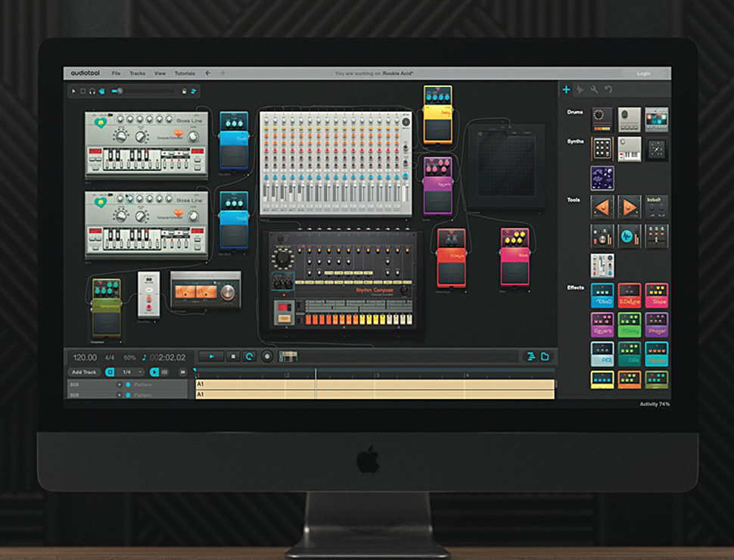The image size is (734, 560).
Task: Click the Rookie Acid project title text
Action: 397,73
